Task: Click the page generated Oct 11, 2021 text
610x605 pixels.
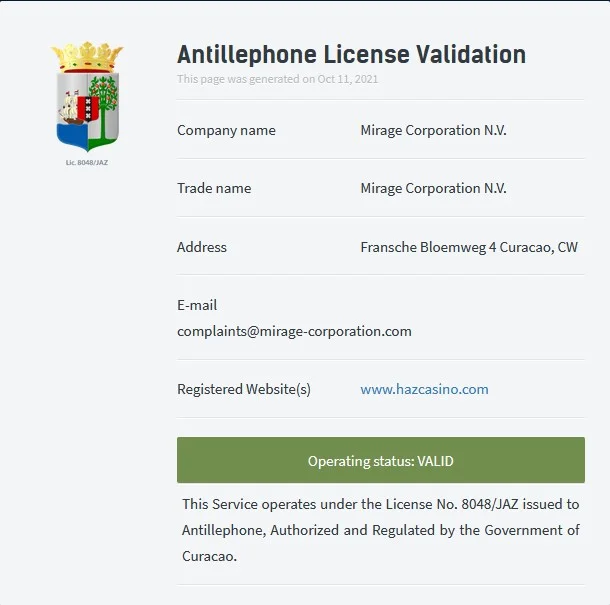Action: tap(277, 79)
